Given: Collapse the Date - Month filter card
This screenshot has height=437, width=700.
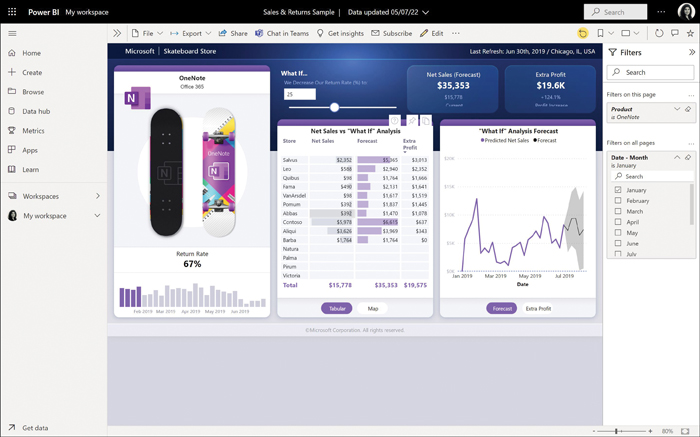Looking at the screenshot, I should click(x=677, y=158).
